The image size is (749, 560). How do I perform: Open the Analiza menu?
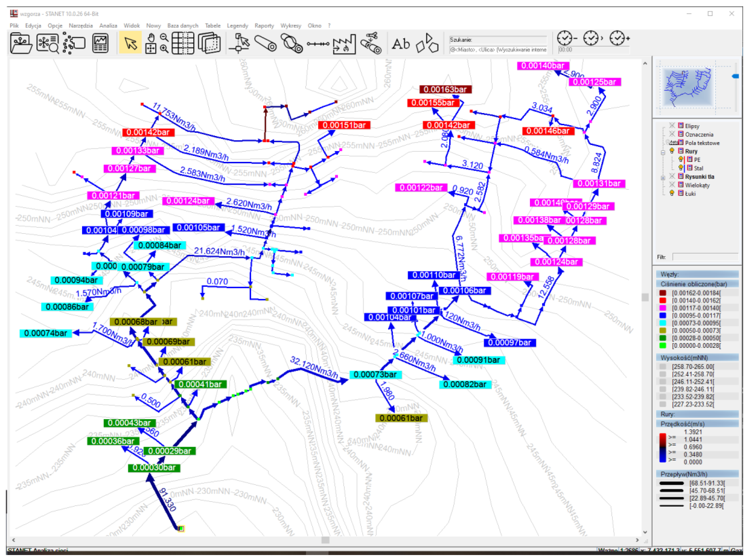[x=108, y=26]
